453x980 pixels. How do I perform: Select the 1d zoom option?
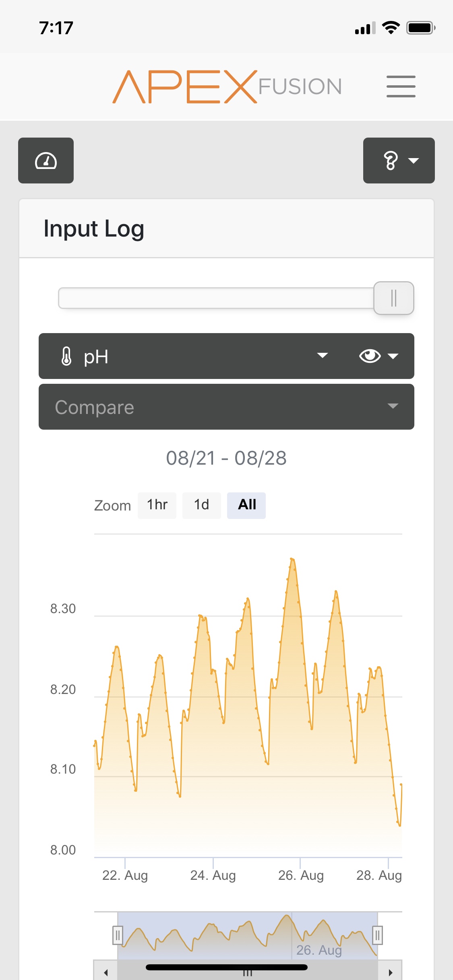tap(201, 505)
